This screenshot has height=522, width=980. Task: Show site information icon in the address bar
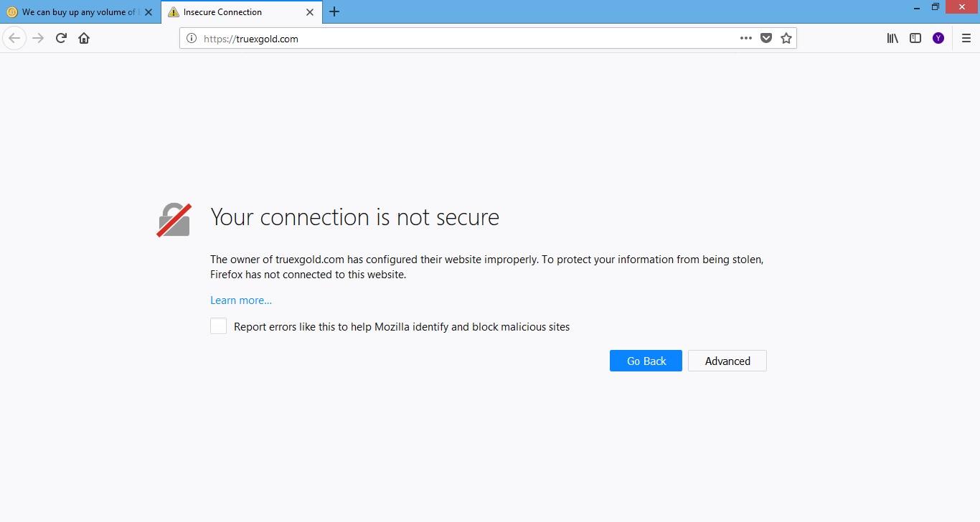tap(192, 39)
